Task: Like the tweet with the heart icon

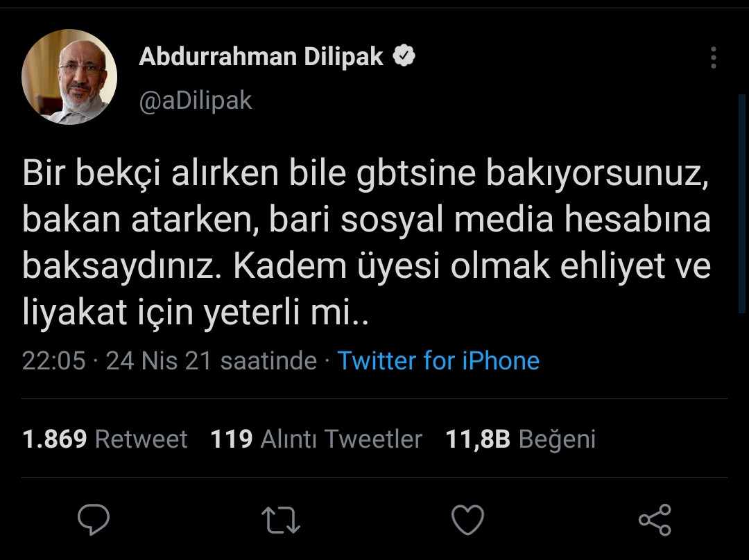Action: coord(469,517)
